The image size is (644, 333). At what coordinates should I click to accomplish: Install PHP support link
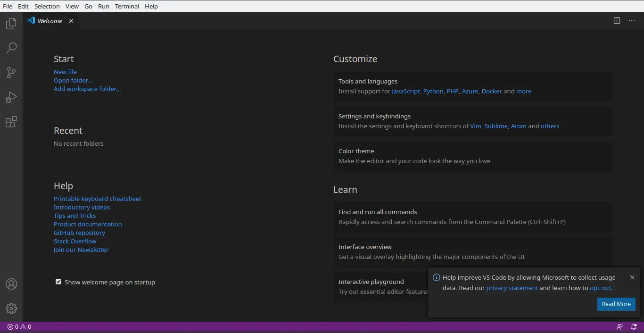tap(453, 91)
